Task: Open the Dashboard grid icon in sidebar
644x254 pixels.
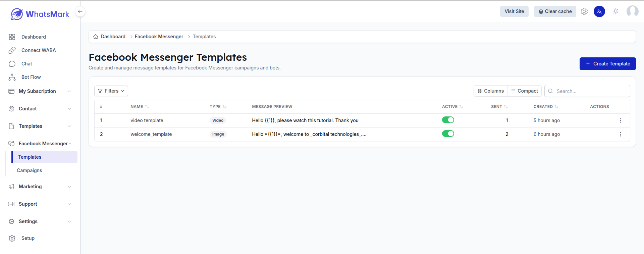Action: (x=12, y=37)
